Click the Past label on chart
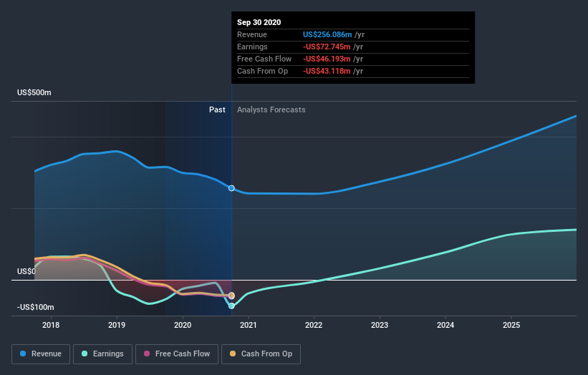 [217, 109]
